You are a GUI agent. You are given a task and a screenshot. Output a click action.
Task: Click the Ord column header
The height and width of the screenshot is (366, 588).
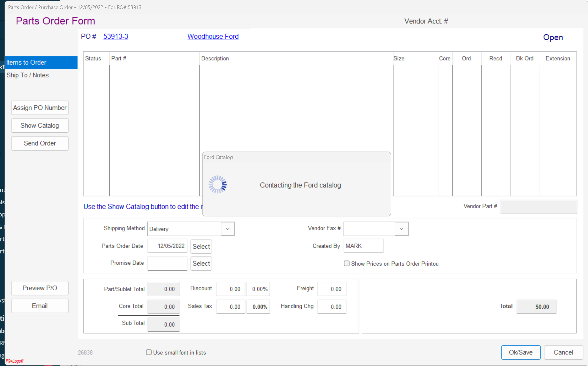coord(467,58)
